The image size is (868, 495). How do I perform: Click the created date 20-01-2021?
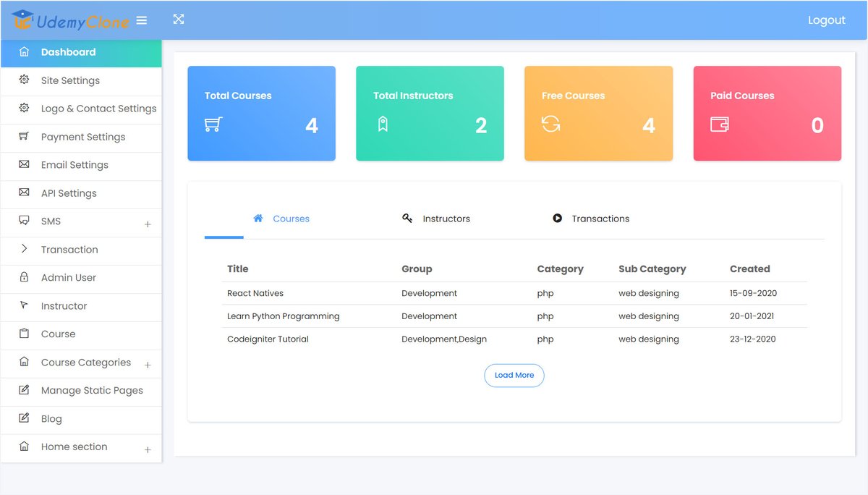point(753,316)
